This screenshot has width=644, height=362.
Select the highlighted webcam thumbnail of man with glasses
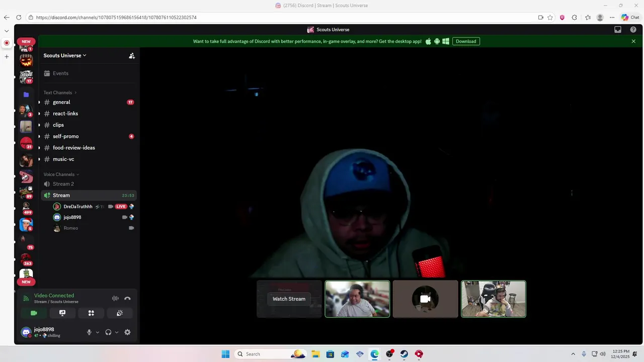point(357,299)
